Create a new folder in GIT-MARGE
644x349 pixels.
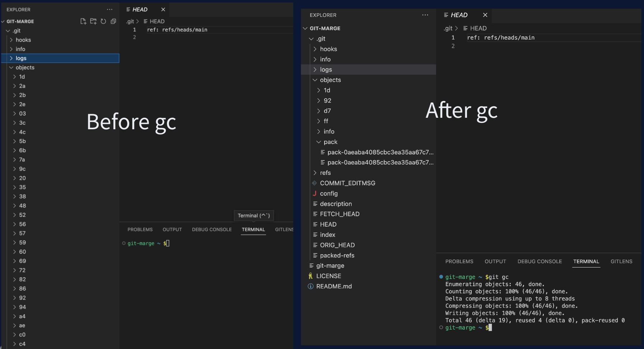pos(93,22)
